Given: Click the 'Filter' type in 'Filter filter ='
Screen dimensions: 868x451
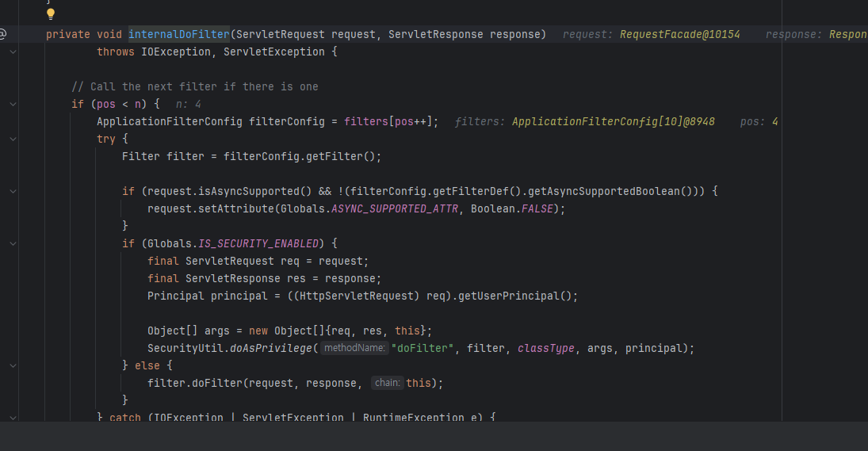Looking at the screenshot, I should coord(140,157).
